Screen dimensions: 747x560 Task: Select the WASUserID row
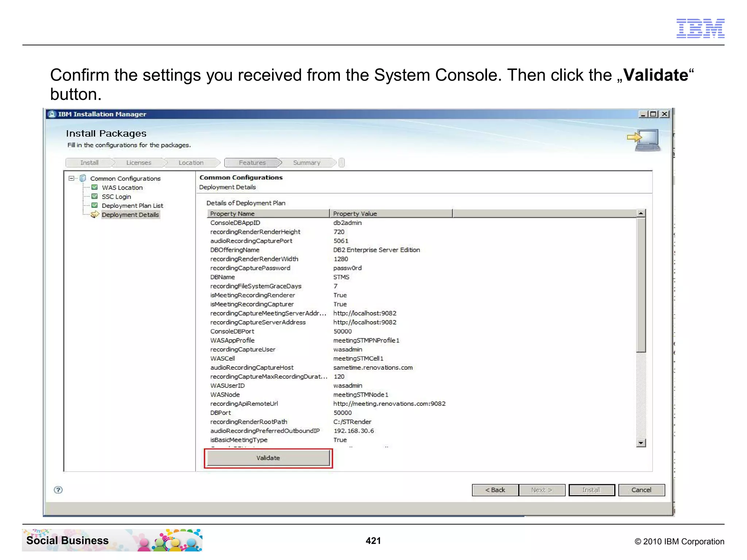pyautogui.click(x=421, y=386)
